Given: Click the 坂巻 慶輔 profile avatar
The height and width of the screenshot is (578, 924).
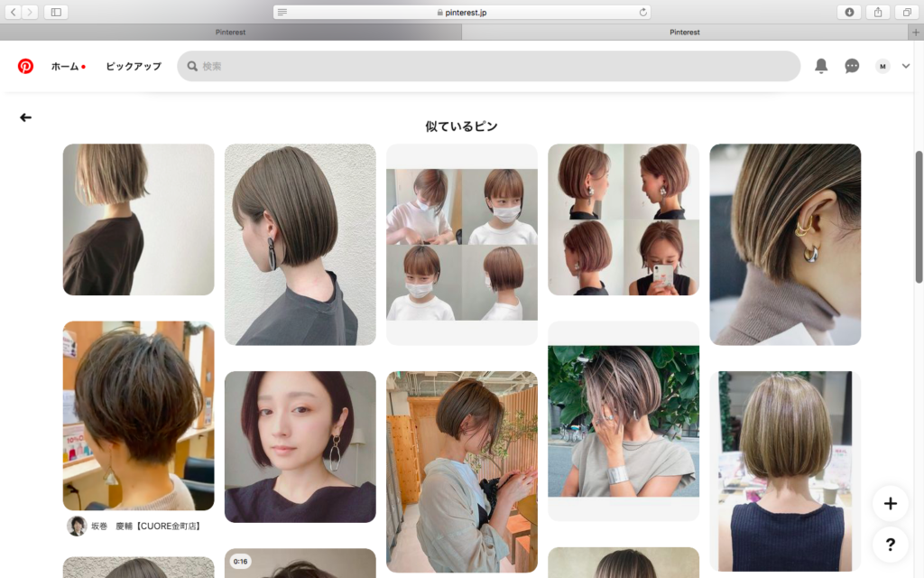Looking at the screenshot, I should [77, 527].
